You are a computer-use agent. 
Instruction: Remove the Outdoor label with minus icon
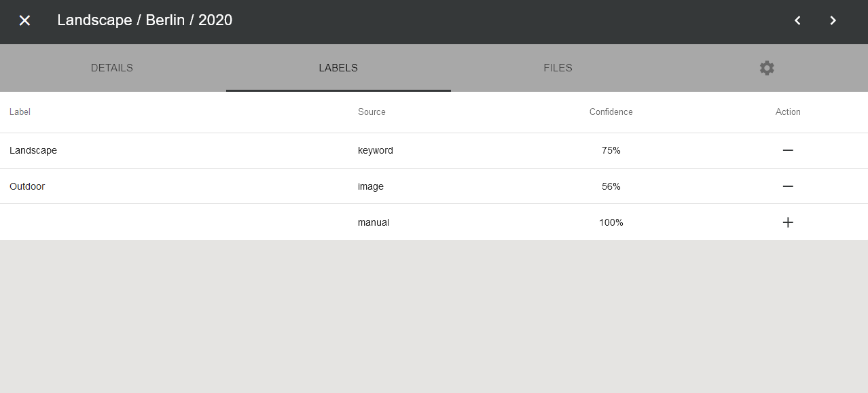(788, 186)
